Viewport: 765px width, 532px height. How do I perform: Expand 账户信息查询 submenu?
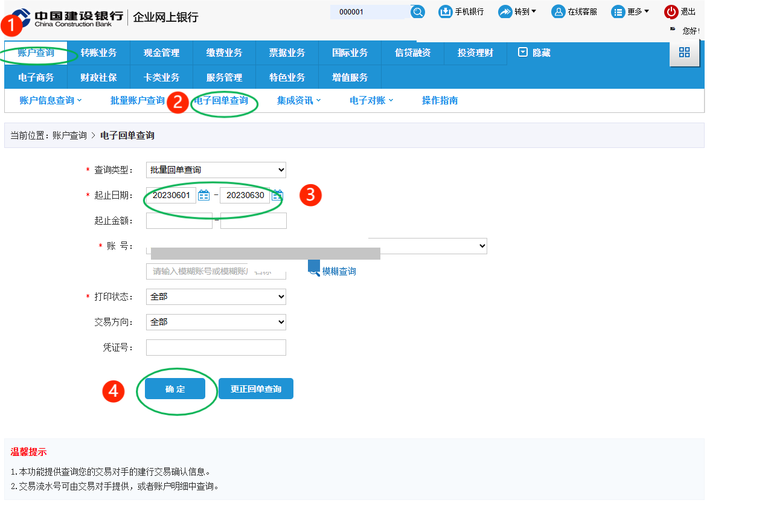pyautogui.click(x=50, y=100)
